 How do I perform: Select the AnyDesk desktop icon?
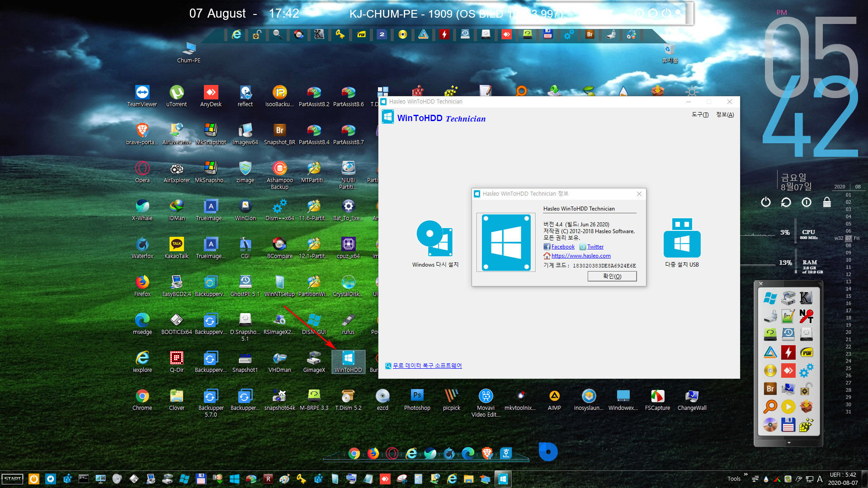(x=211, y=96)
